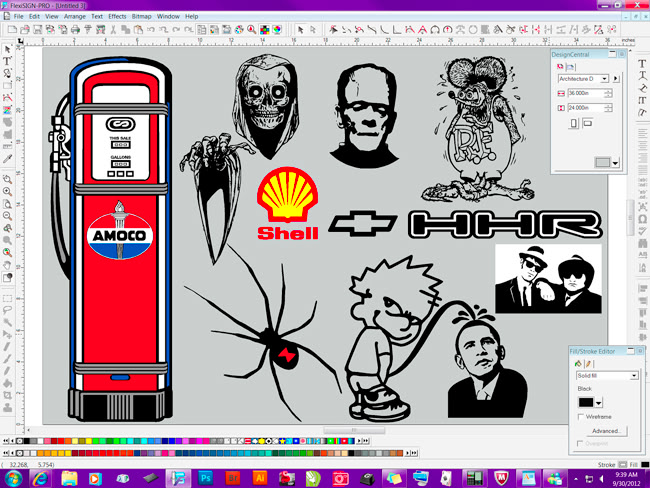
Task: Open the Help menu
Action: tap(192, 17)
